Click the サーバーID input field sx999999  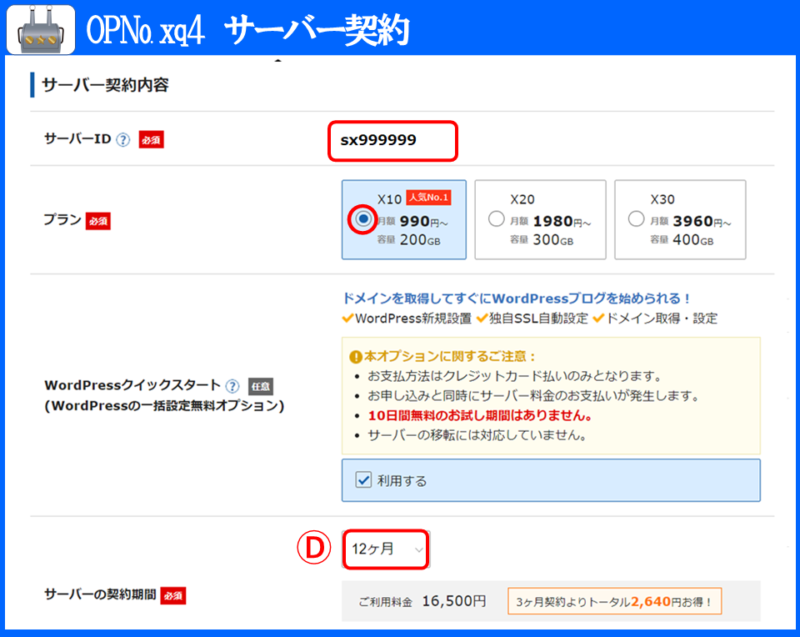[392, 141]
